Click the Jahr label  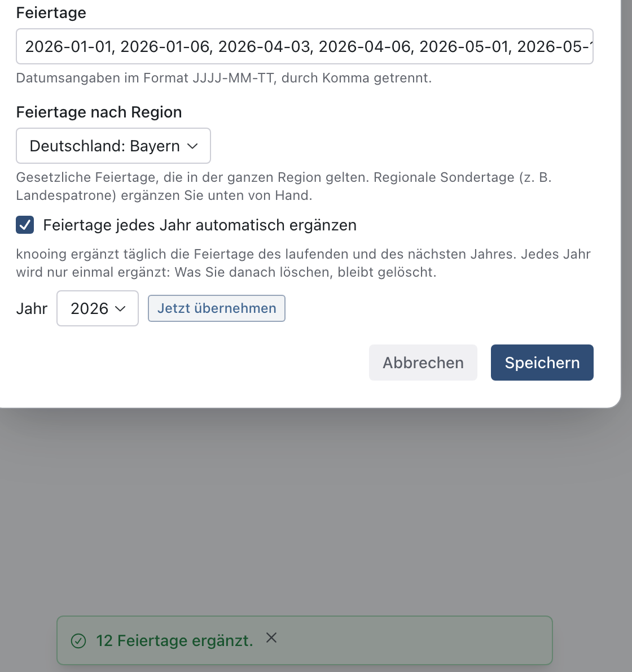(32, 308)
